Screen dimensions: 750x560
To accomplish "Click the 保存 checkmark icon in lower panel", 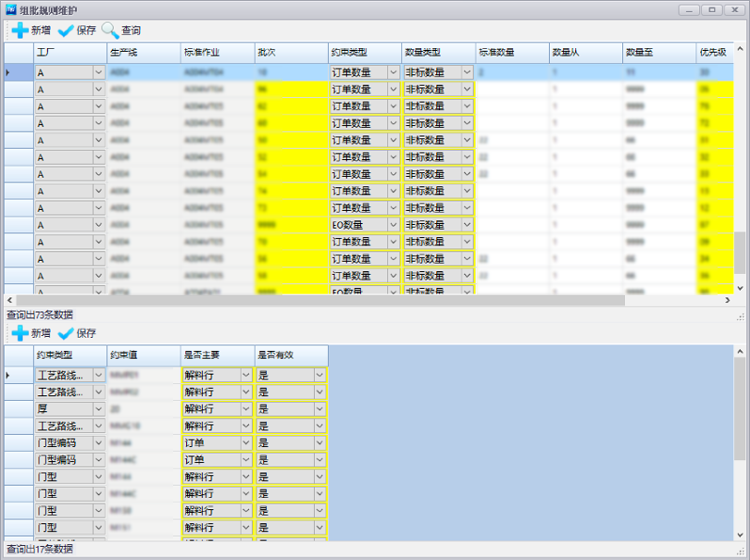I will click(x=66, y=333).
